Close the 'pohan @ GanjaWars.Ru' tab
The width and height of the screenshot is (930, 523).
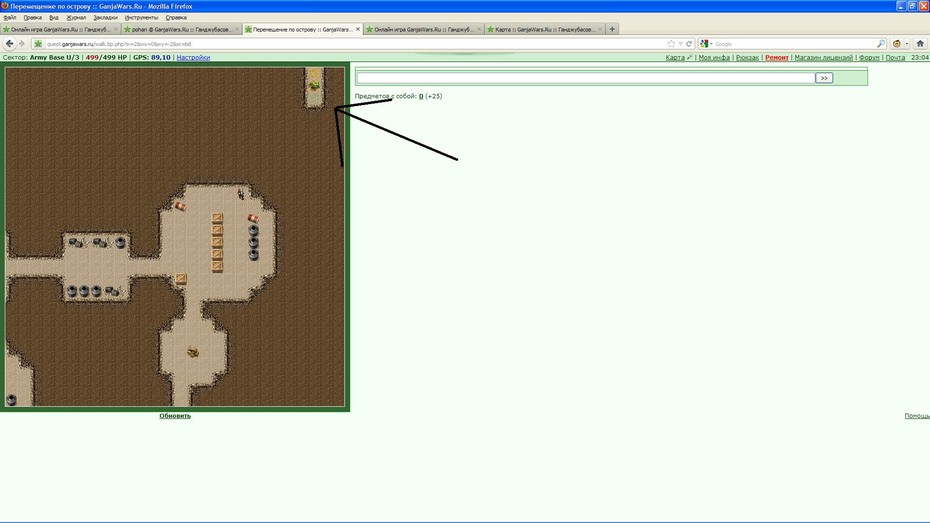point(237,29)
